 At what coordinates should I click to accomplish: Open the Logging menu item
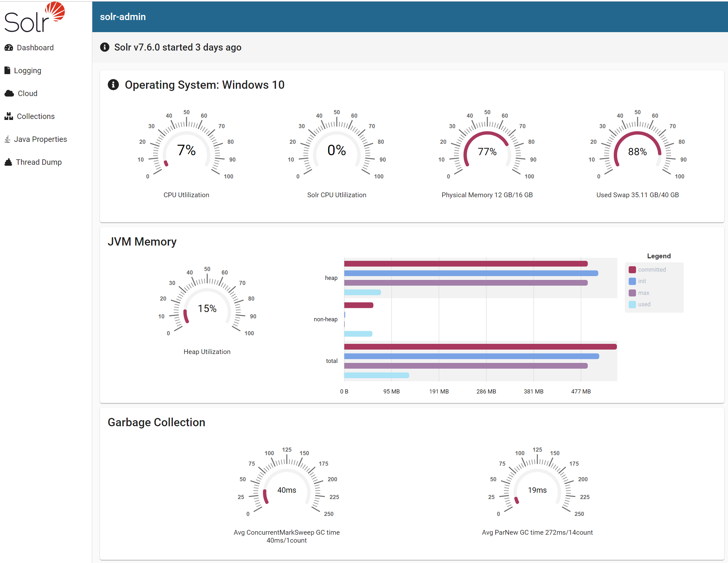coord(28,71)
